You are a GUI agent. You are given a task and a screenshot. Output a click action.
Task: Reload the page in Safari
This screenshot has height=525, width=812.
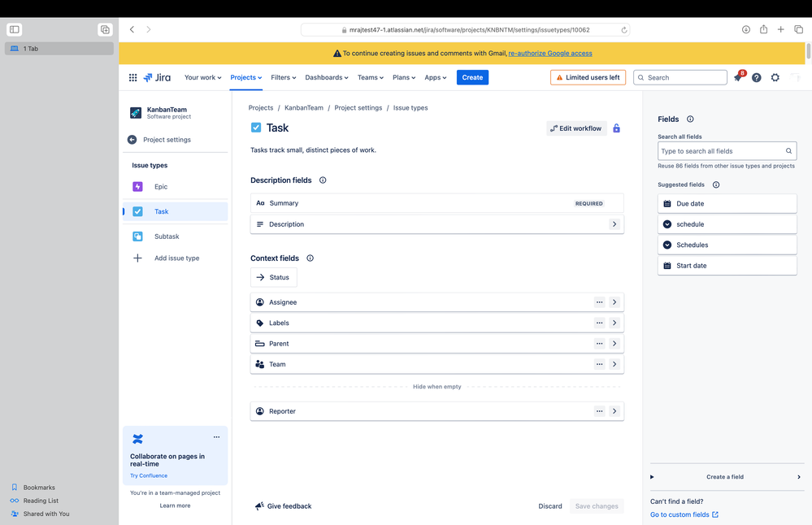click(624, 30)
